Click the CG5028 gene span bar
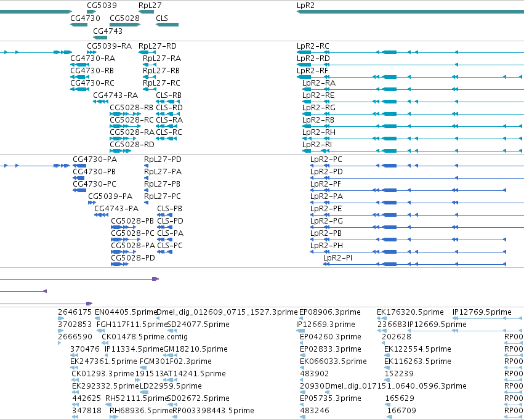524x420 pixels. [x=125, y=25]
